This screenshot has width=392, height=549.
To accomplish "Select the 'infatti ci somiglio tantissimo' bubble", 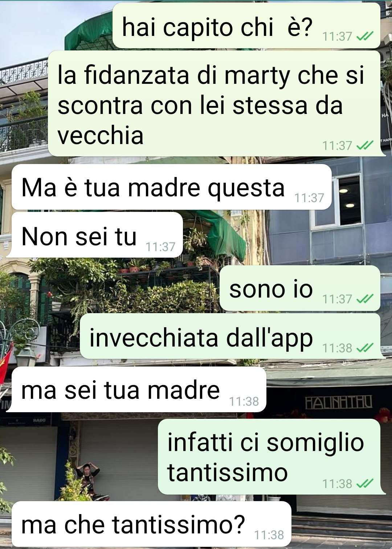I will (269, 456).
